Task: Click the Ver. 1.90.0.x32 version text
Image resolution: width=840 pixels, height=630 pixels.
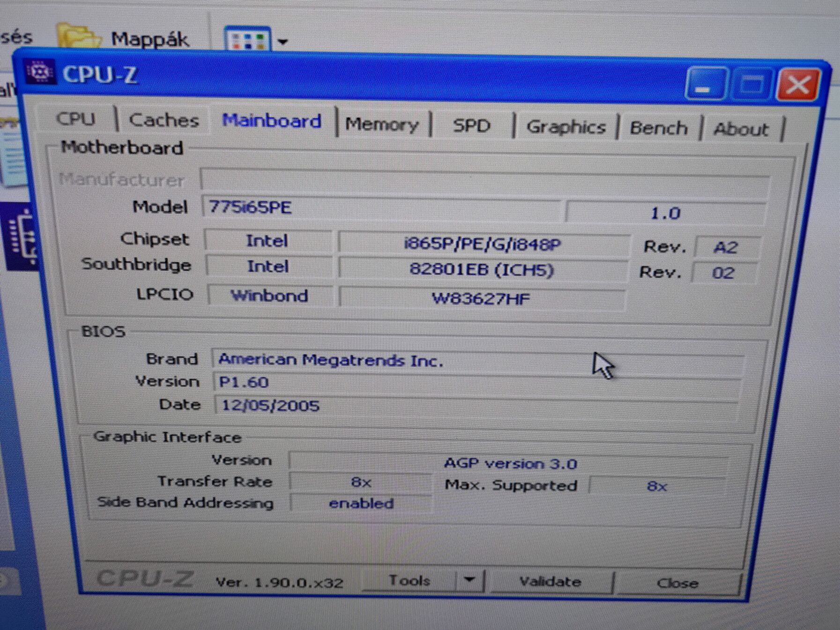Action: 280,582
